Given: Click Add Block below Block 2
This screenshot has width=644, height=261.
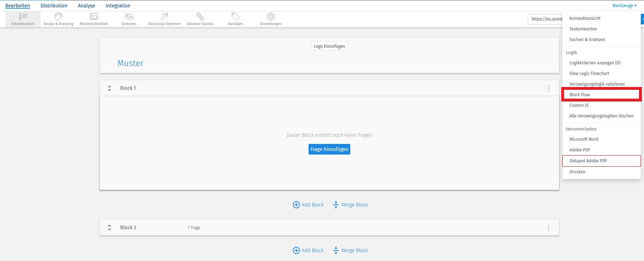Looking at the screenshot, I should tap(308, 250).
